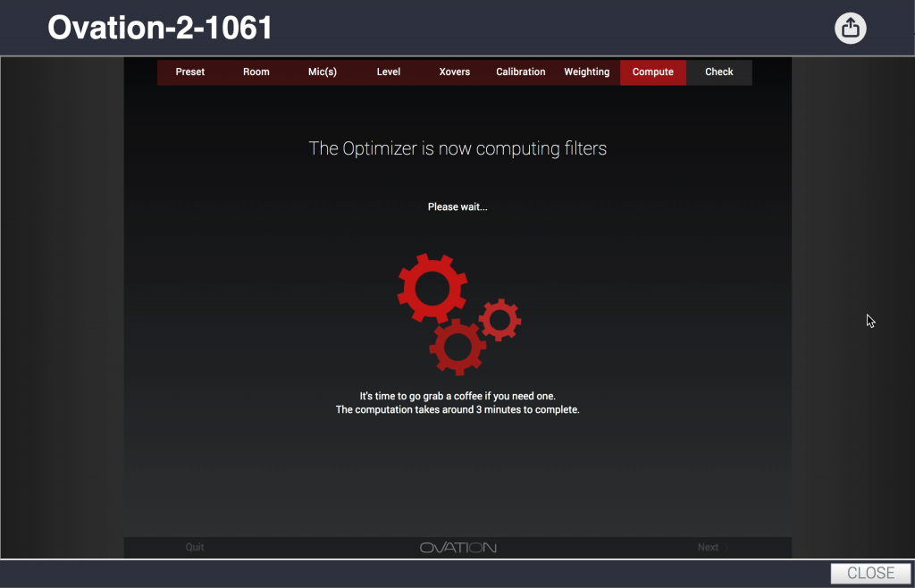Click the active Compute tab
The height and width of the screenshot is (588, 915).
(653, 71)
